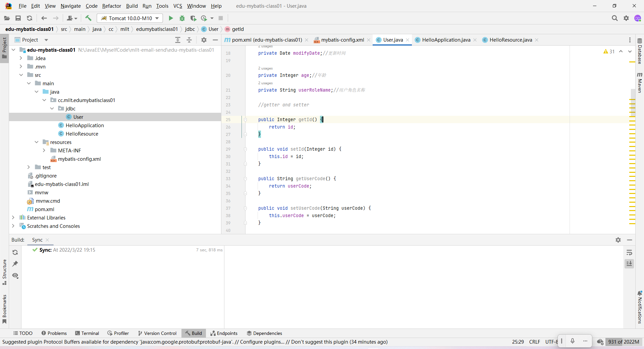Reload all from disk icon
This screenshot has height=349, width=644.
[x=30, y=18]
